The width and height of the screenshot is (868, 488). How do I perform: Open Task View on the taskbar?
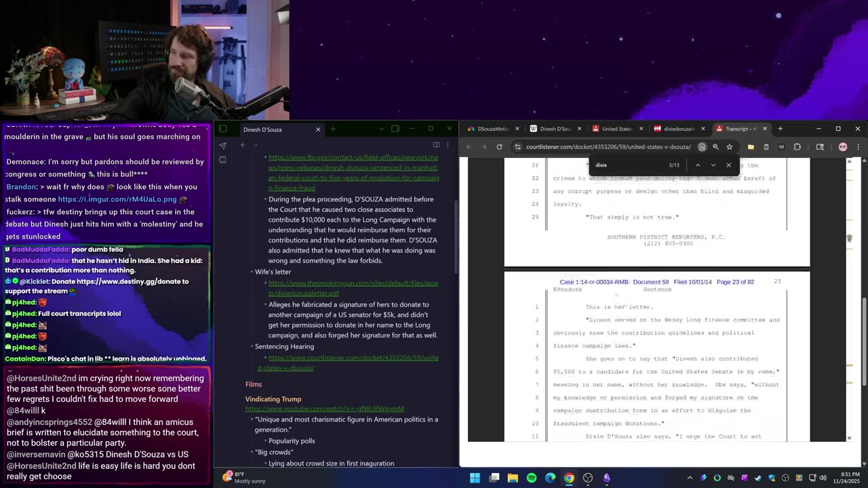[494, 478]
